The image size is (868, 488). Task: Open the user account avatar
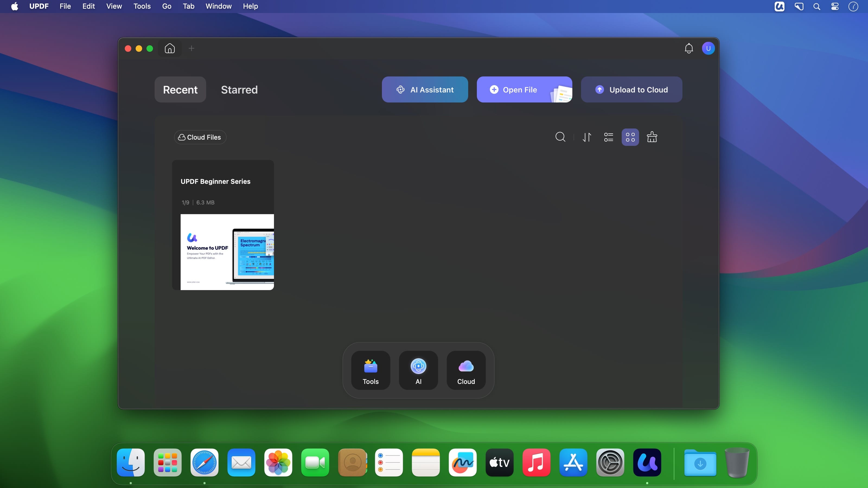(708, 49)
